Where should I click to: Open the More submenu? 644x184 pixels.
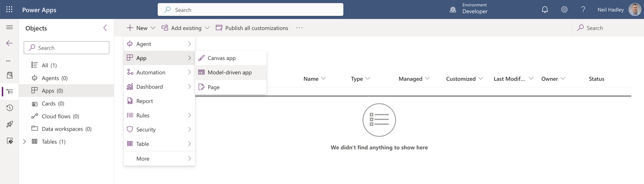coord(159,158)
